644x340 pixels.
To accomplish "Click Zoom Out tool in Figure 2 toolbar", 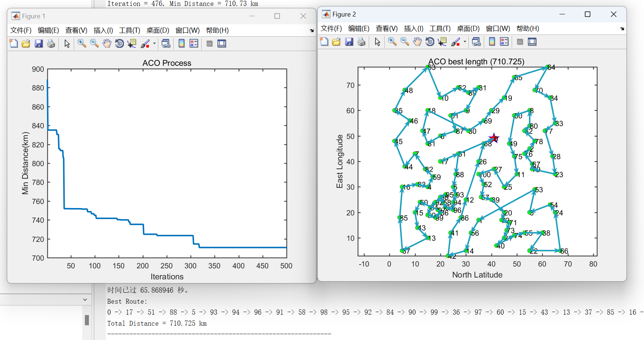I will [x=405, y=42].
